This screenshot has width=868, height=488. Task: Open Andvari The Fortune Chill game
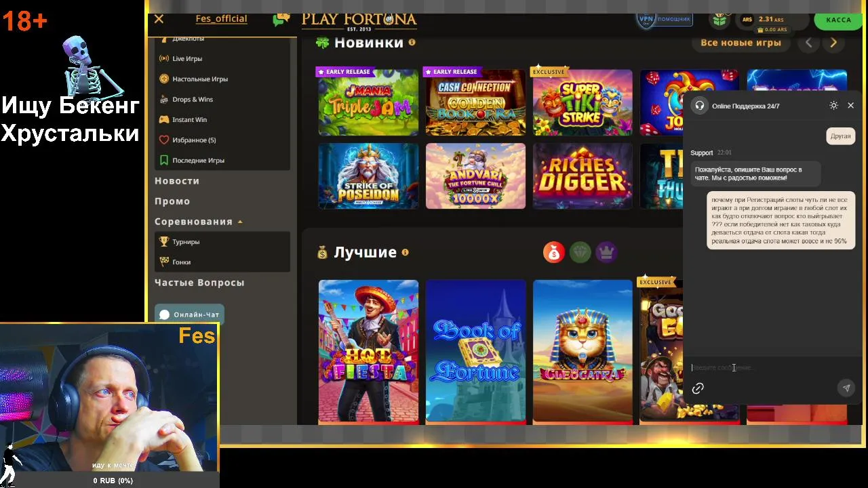coord(475,176)
